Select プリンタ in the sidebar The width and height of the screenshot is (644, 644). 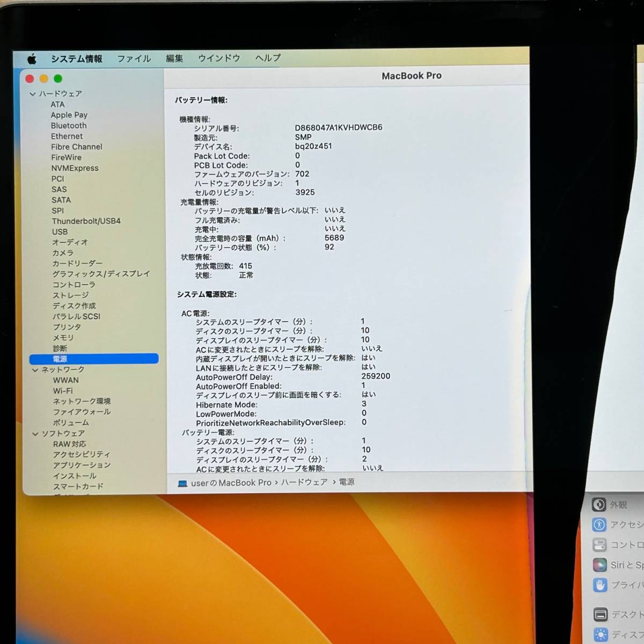point(67,327)
